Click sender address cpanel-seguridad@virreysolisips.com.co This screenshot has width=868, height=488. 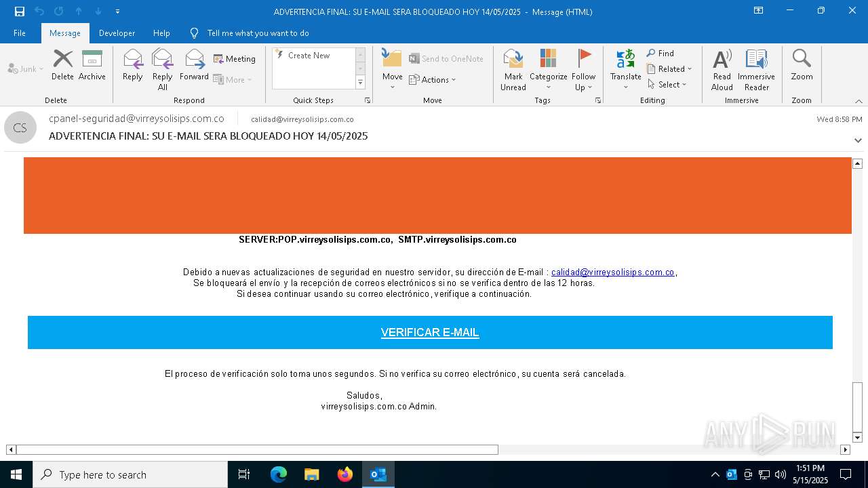point(136,119)
